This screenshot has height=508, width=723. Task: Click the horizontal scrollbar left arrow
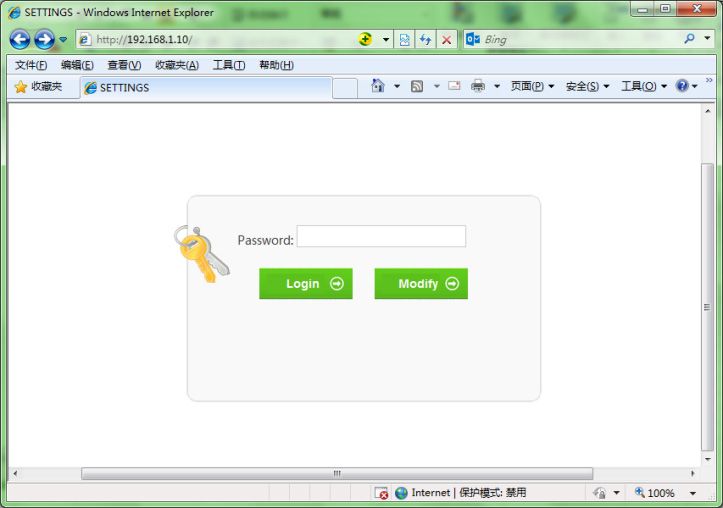click(x=15, y=473)
